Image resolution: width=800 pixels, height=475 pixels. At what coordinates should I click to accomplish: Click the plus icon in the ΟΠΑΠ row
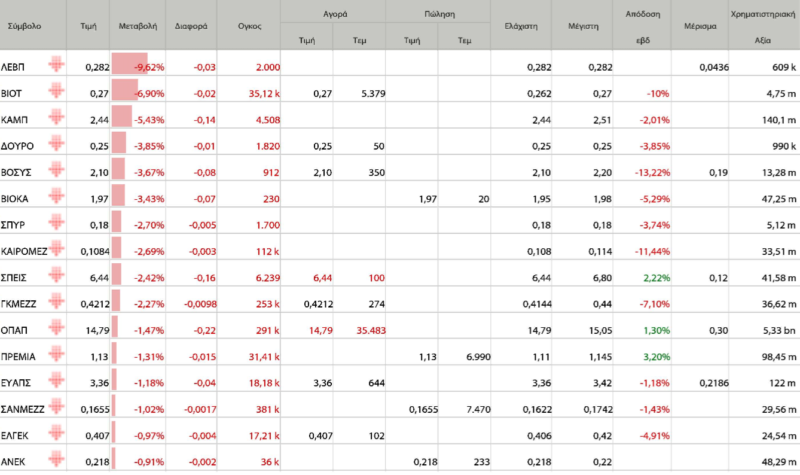(55, 326)
